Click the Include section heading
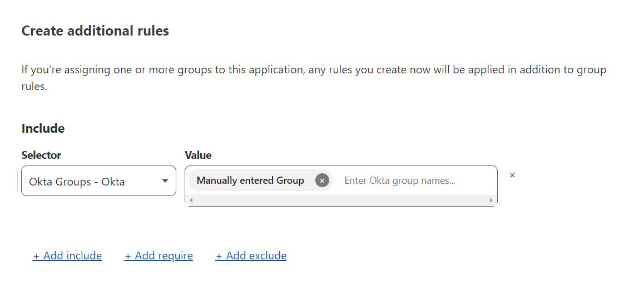 point(43,128)
